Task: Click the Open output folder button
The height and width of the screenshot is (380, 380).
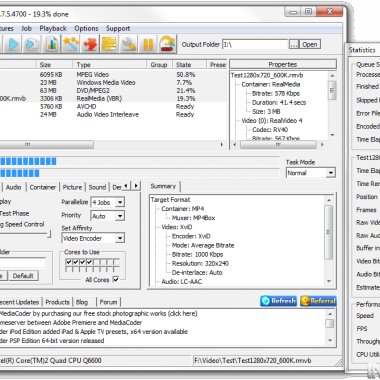Action: pyautogui.click(x=310, y=44)
